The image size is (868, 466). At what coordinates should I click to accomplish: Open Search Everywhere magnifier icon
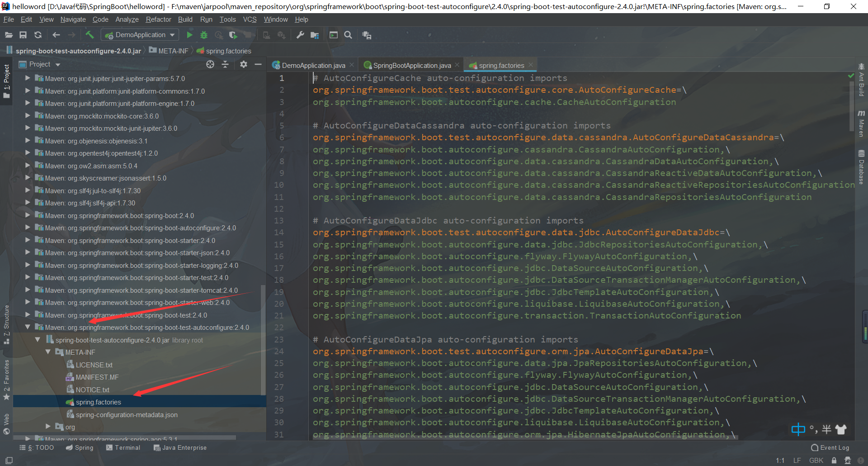tap(348, 35)
